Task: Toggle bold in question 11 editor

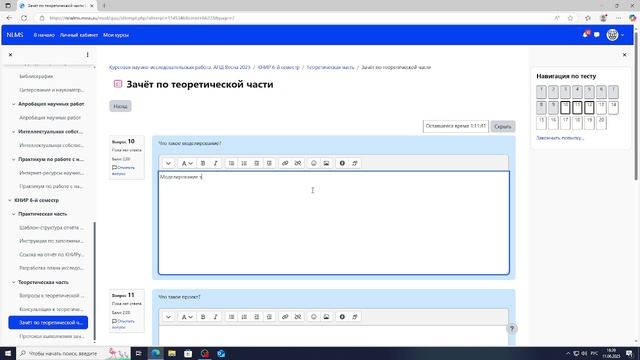Action: [203, 317]
